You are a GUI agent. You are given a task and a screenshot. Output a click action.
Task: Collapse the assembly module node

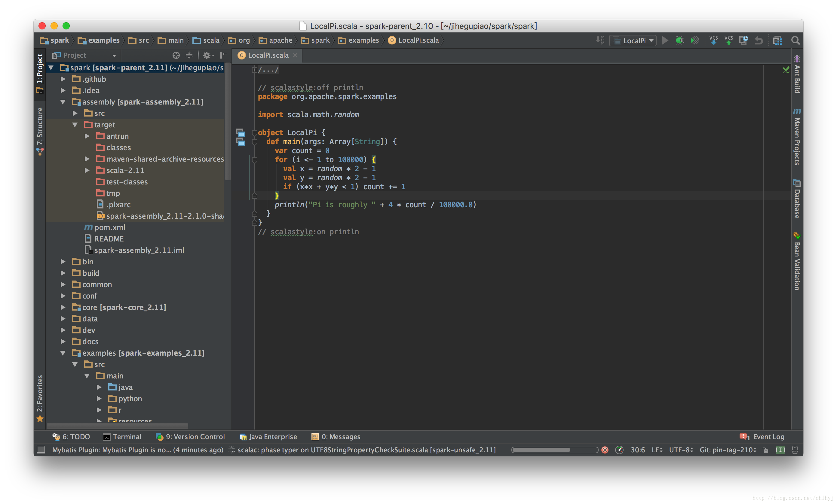pyautogui.click(x=63, y=102)
